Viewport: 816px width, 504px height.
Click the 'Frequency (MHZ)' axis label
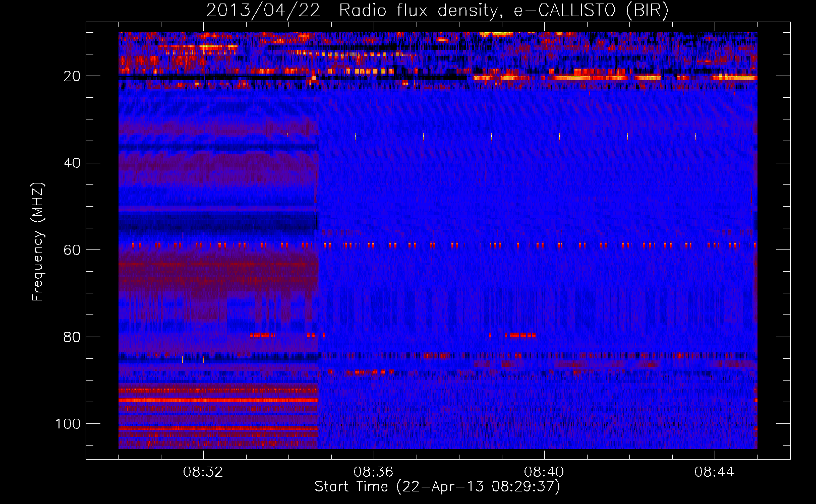coord(38,242)
